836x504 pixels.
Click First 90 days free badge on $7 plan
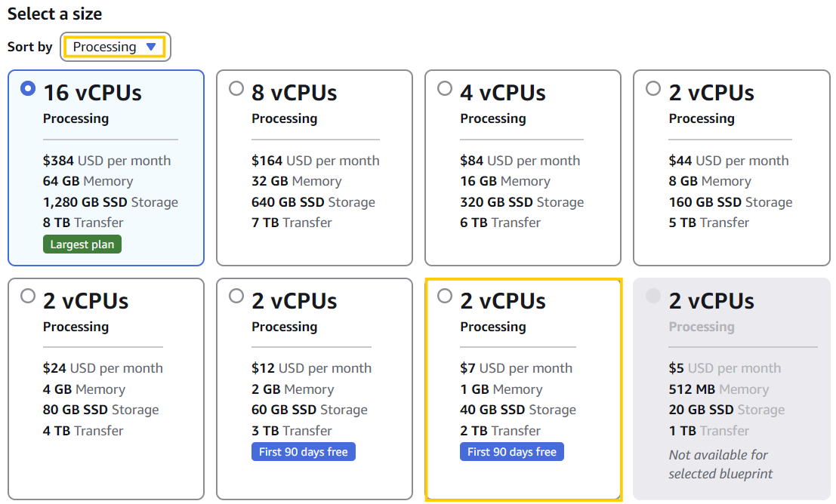pyautogui.click(x=511, y=452)
